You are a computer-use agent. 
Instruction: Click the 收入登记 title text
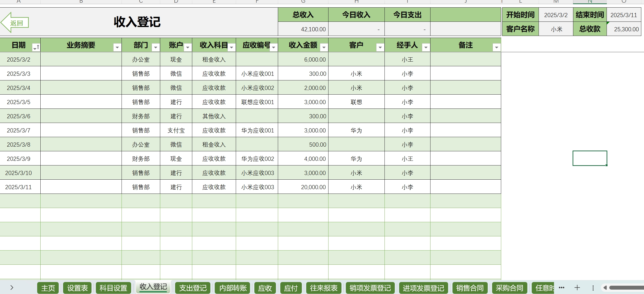pyautogui.click(x=137, y=22)
